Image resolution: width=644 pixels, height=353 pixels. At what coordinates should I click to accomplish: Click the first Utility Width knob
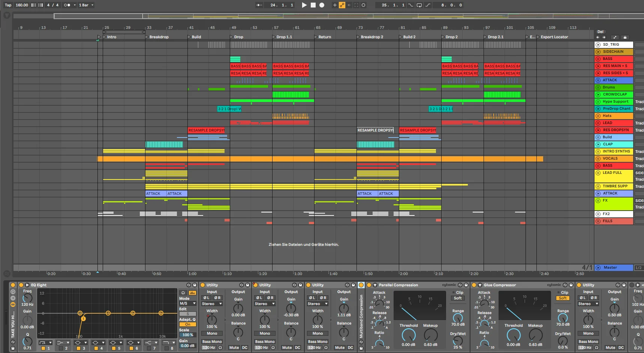pyautogui.click(x=212, y=320)
